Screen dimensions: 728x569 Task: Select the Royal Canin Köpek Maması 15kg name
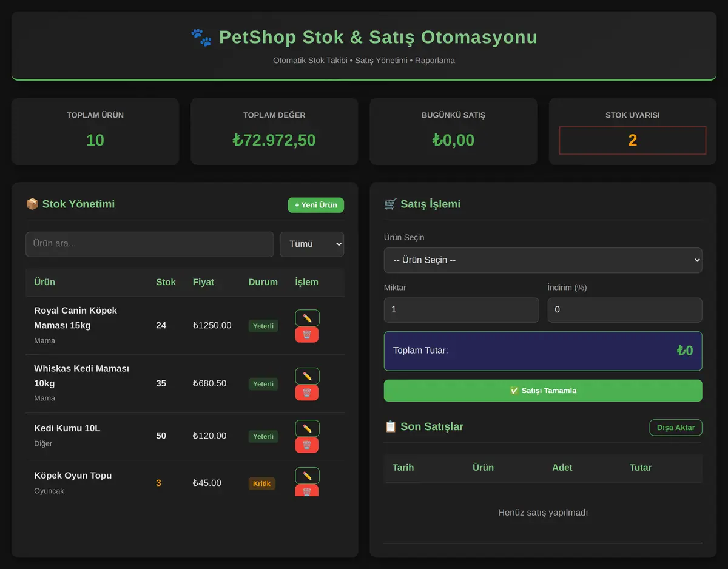(x=76, y=318)
